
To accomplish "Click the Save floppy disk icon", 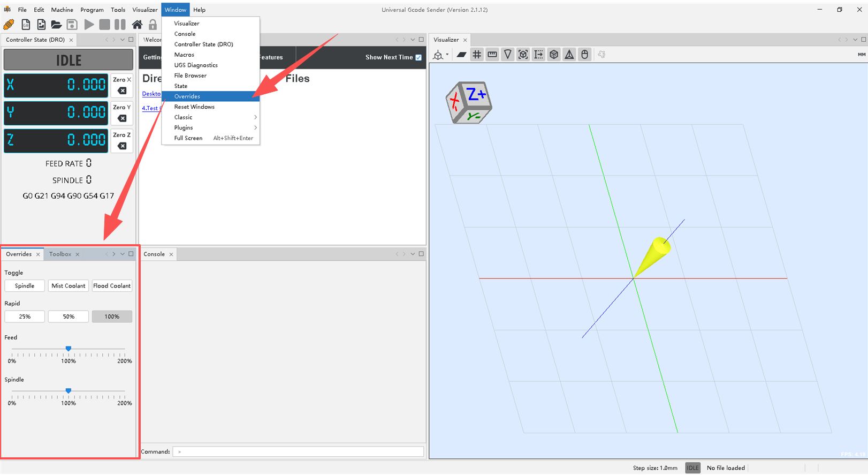I will [72, 25].
